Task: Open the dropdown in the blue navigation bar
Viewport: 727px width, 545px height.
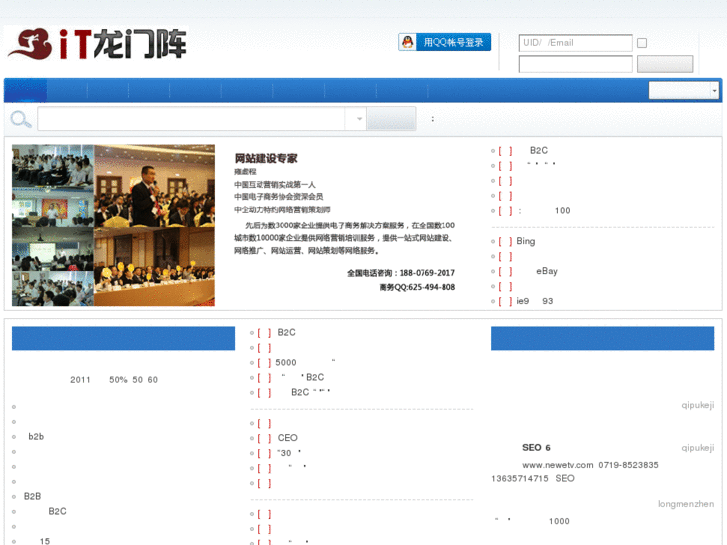Action: tap(684, 90)
